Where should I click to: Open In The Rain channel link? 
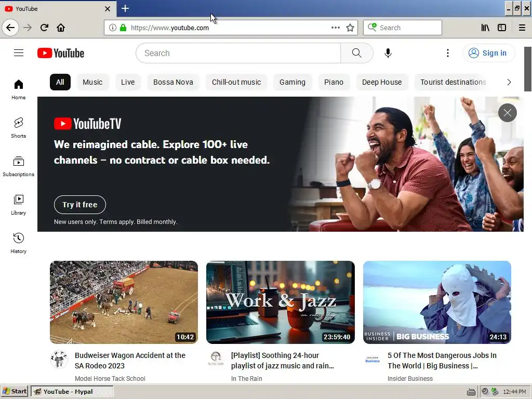pos(247,378)
